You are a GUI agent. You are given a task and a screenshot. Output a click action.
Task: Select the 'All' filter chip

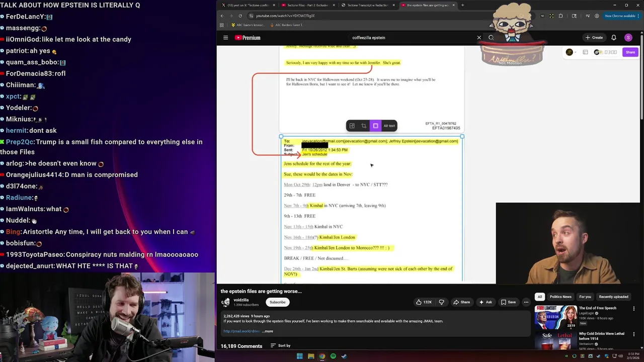(539, 297)
